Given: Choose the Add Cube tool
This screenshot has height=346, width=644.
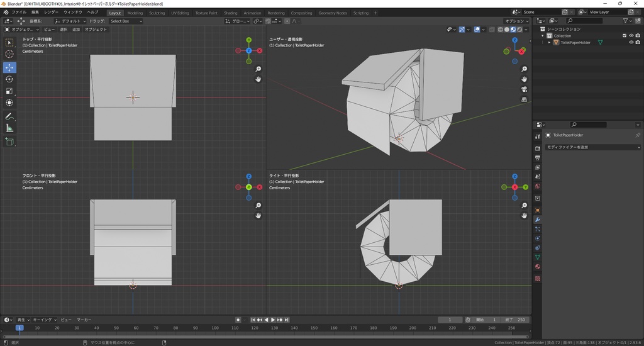Looking at the screenshot, I should tap(9, 142).
